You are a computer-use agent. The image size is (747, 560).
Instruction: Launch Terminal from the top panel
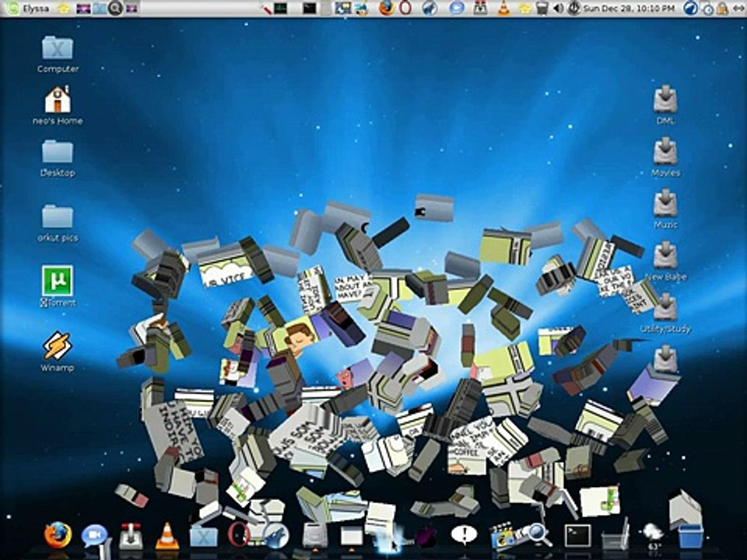310,8
